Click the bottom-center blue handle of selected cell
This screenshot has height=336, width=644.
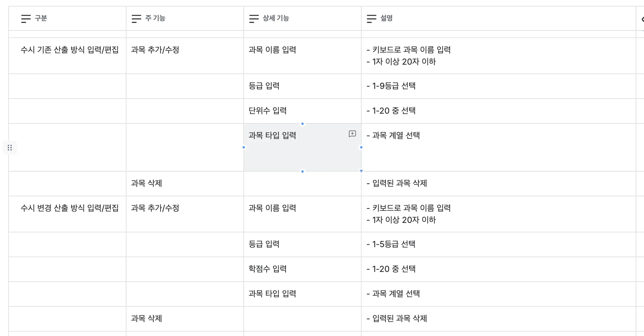[302, 171]
